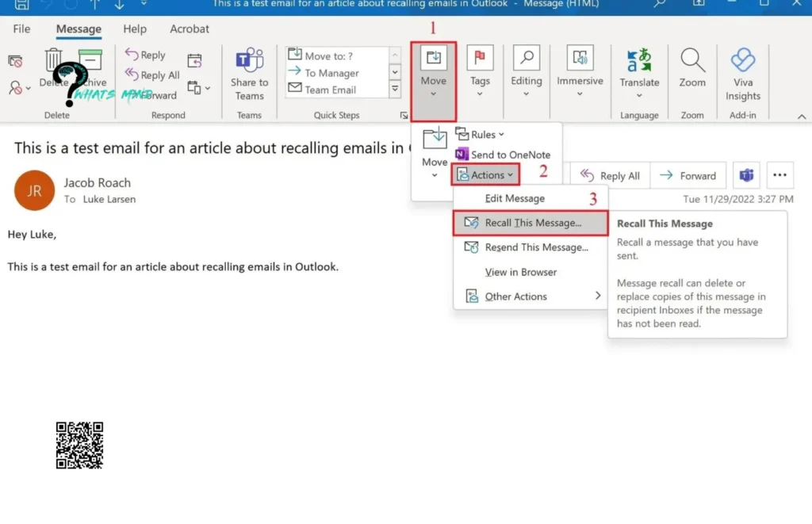
Task: Open the Tags flag dropdown
Action: click(x=480, y=72)
